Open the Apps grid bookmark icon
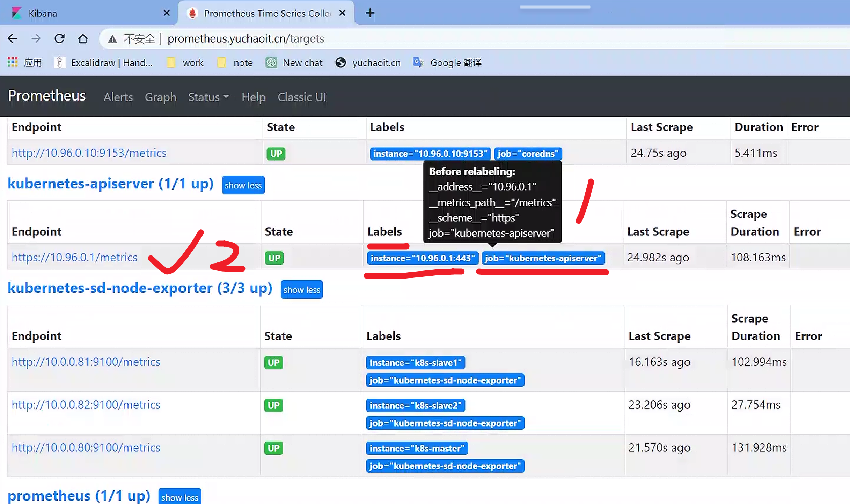The height and width of the screenshot is (504, 850). pos(13,62)
